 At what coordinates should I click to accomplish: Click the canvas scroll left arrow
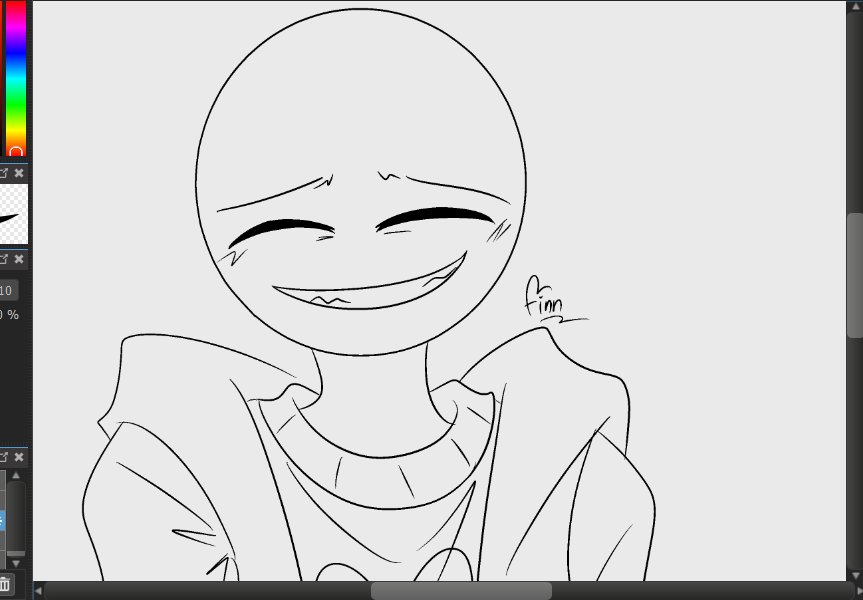[39, 591]
